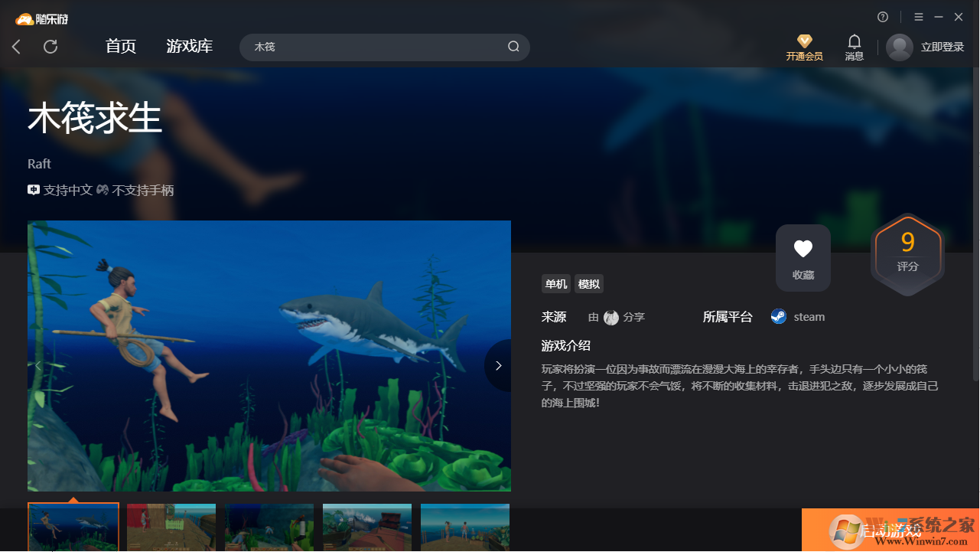Click the 消息 notification bell icon
980x552 pixels.
pyautogui.click(x=854, y=43)
